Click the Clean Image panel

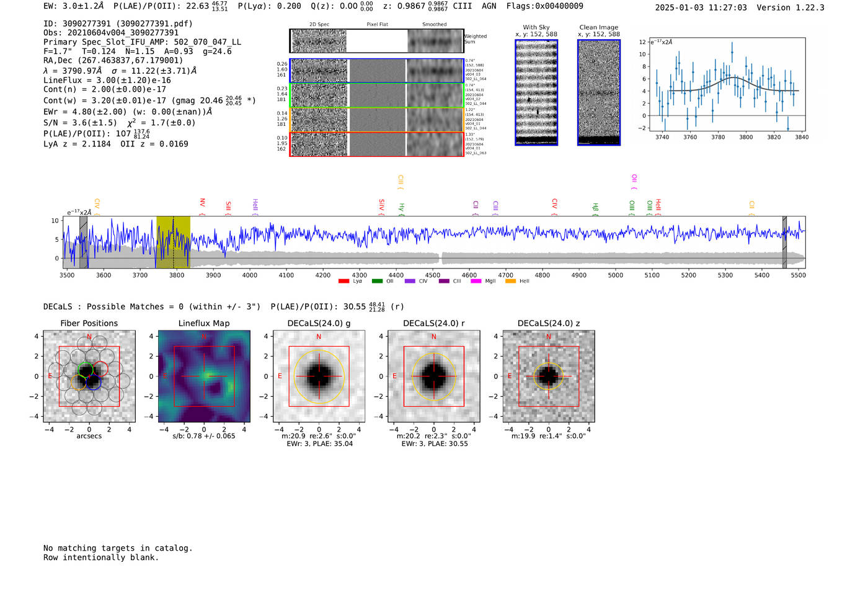coord(599,92)
